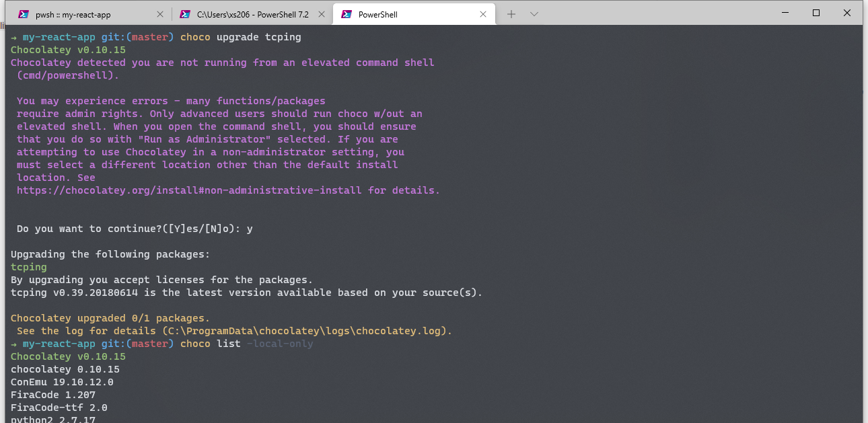Click the 'Do you want to continue?' prompt line

point(135,229)
